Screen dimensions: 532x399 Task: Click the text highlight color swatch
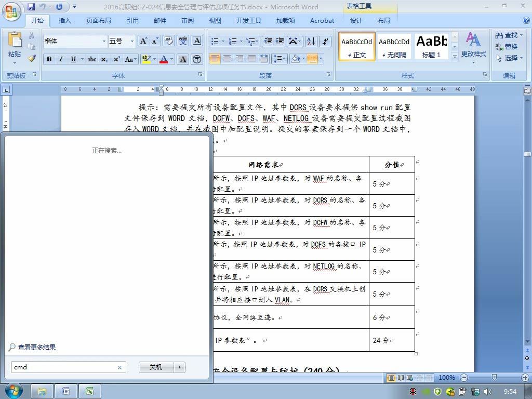[x=146, y=59]
